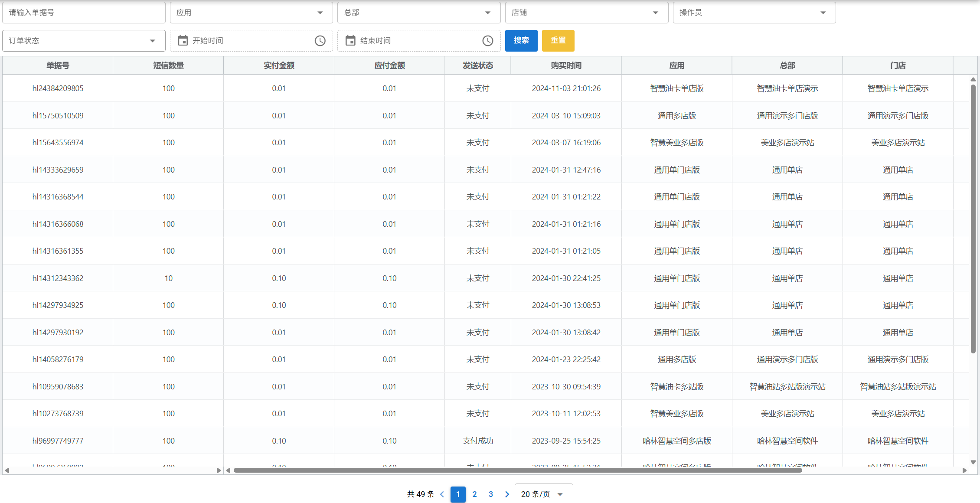Viewport: 980px width, 503px height.
Task: Click the 支付成功 status cell
Action: pos(478,441)
